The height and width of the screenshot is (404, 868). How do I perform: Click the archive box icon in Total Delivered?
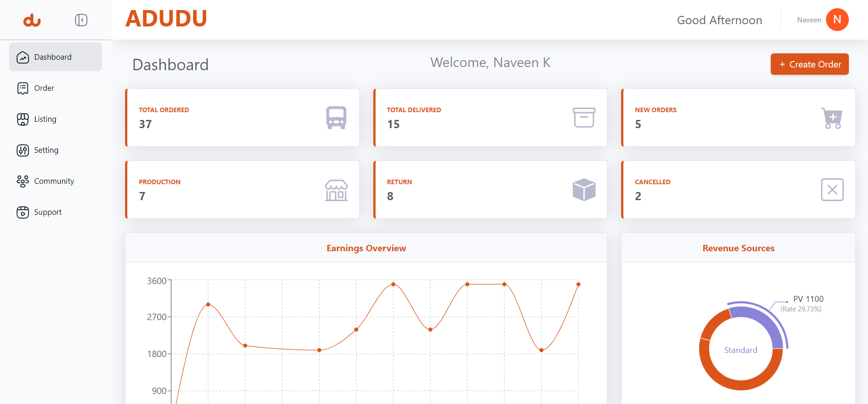584,118
